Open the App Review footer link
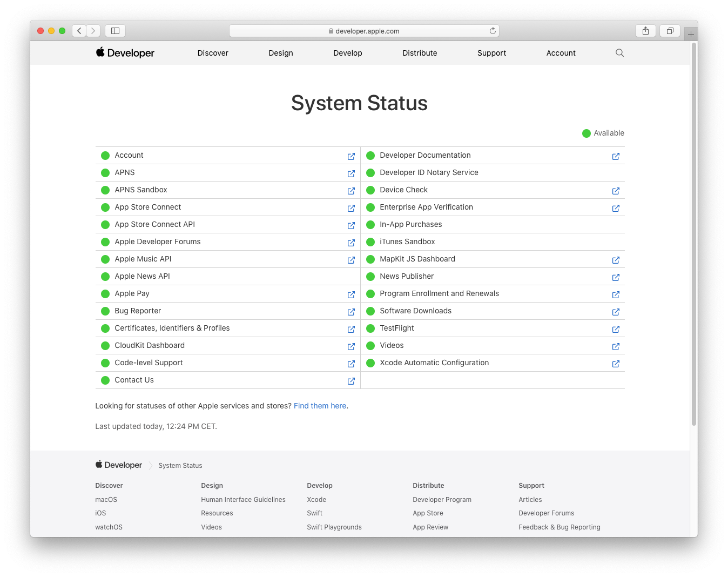The height and width of the screenshot is (577, 728). [x=430, y=527]
